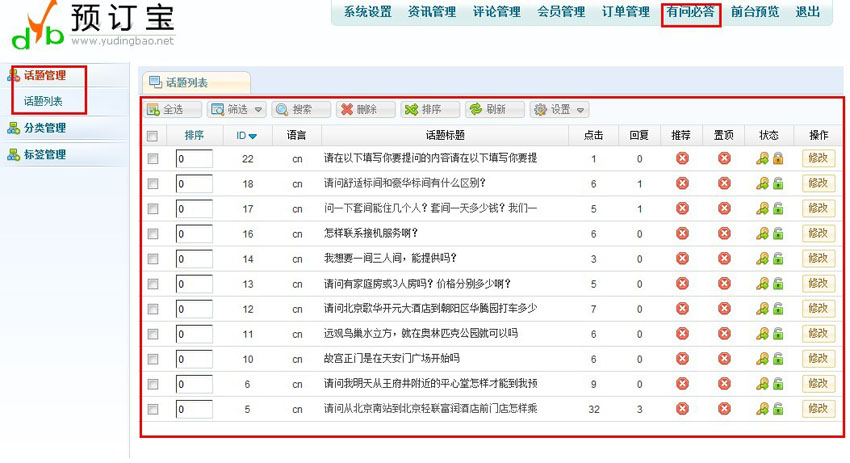The height and width of the screenshot is (463, 850).
Task: Click the topic title '怎样联系接机服务啊?'
Action: click(x=371, y=233)
